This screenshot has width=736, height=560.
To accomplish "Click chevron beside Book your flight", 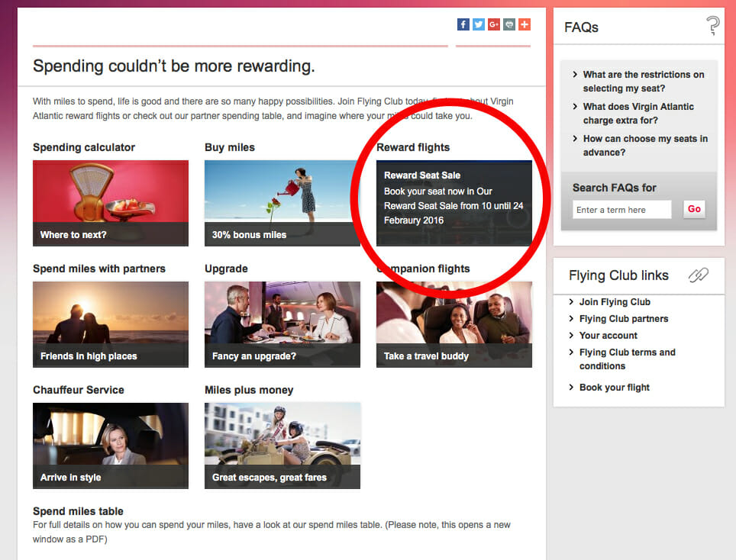I will [571, 387].
